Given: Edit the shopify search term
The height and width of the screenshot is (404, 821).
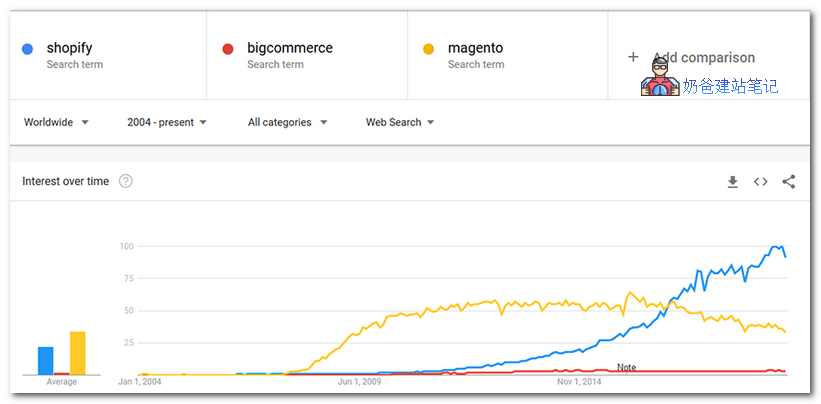Looking at the screenshot, I should (x=69, y=48).
